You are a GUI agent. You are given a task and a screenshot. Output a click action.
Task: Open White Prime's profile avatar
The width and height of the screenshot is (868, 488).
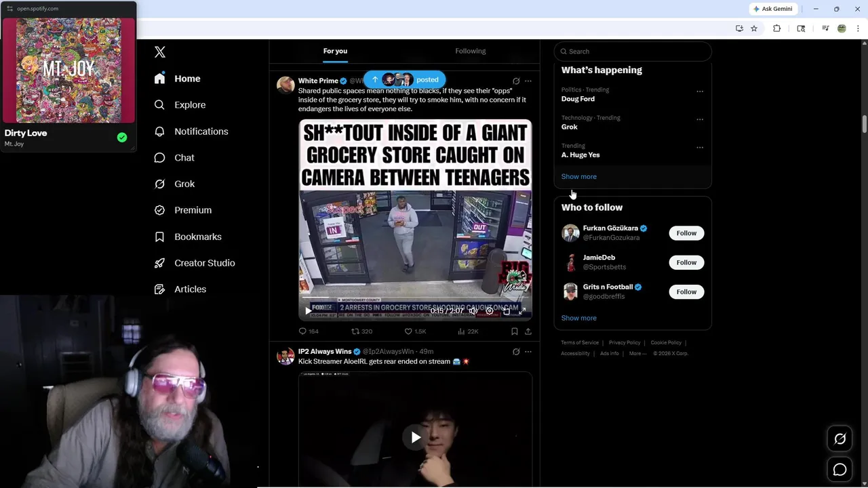285,84
